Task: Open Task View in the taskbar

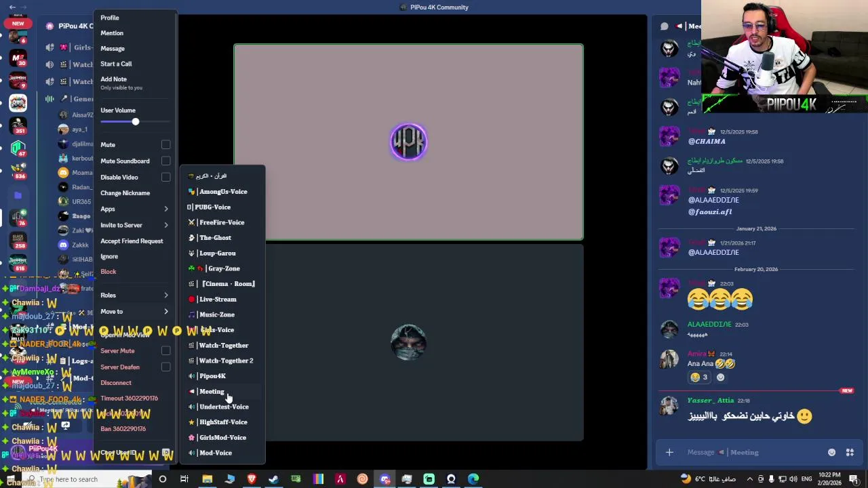Action: [184, 479]
